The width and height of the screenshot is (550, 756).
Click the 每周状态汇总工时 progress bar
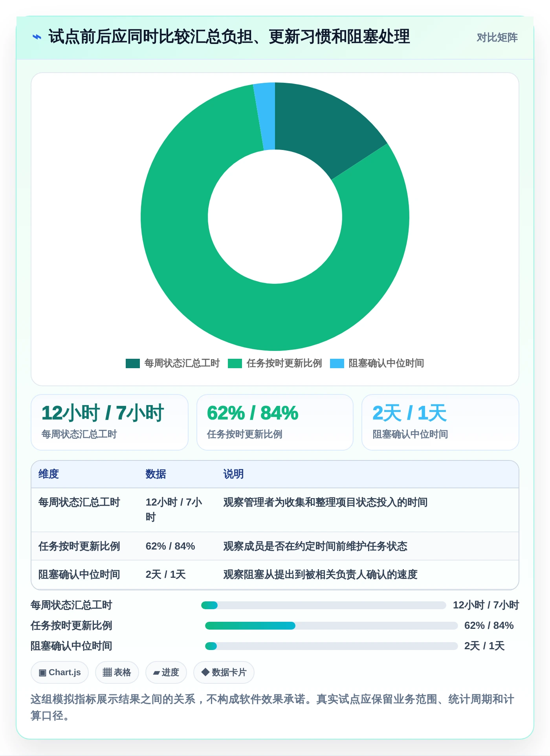pyautogui.click(x=323, y=605)
